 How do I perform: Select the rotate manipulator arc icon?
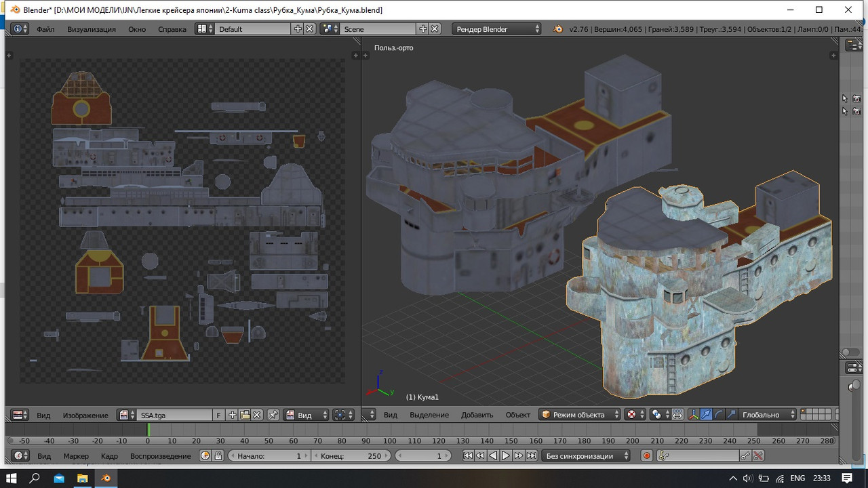click(x=719, y=415)
